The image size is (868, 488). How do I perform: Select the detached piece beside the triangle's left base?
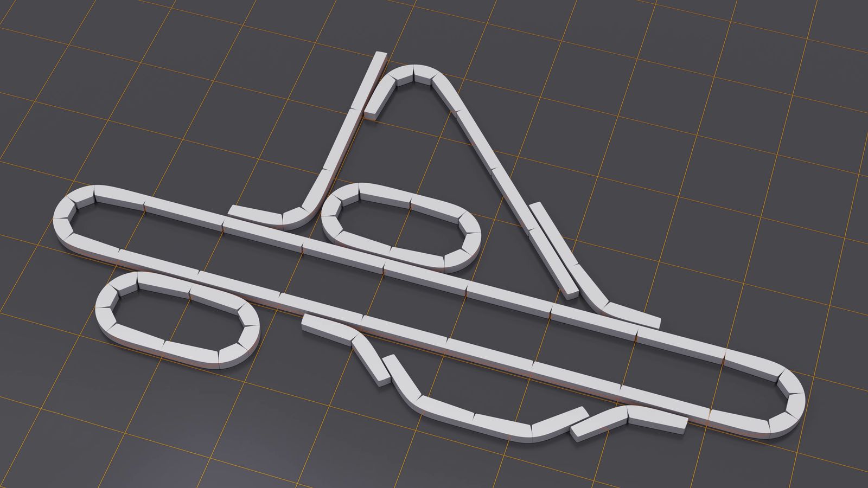(x=252, y=213)
